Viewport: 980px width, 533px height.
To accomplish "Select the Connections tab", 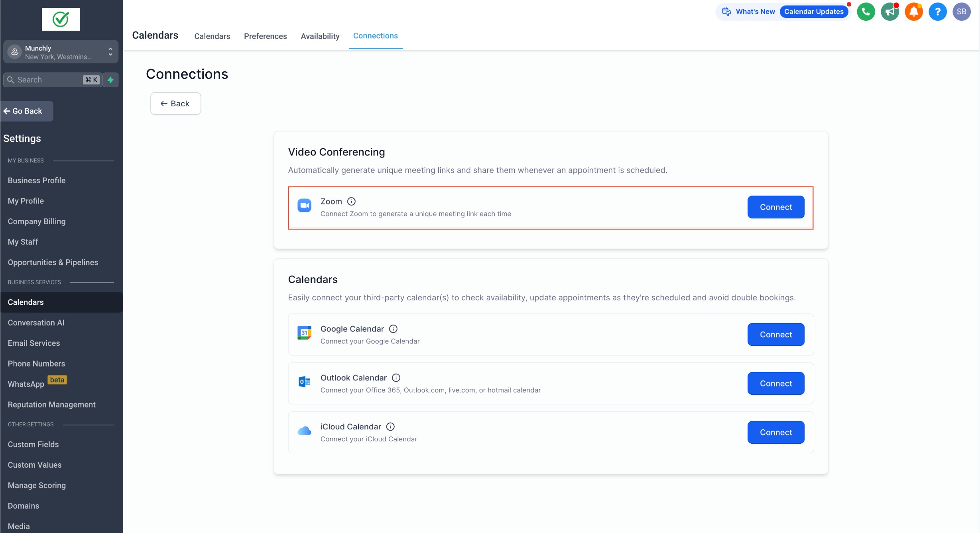I will click(x=375, y=36).
